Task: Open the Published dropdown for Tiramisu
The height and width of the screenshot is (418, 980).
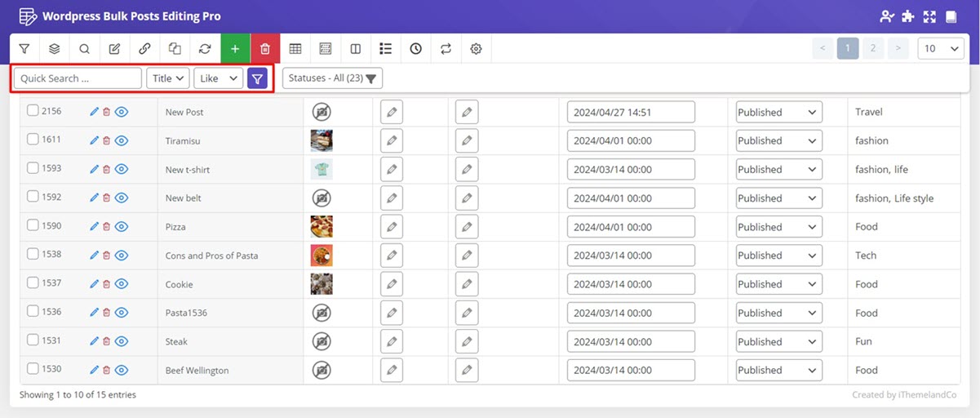Action: coord(779,140)
